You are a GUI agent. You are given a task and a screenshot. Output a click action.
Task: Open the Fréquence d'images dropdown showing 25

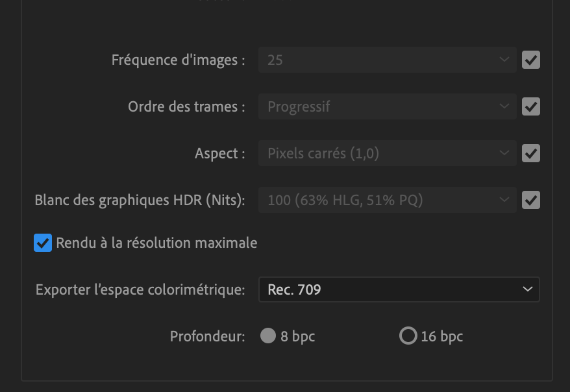coord(387,60)
